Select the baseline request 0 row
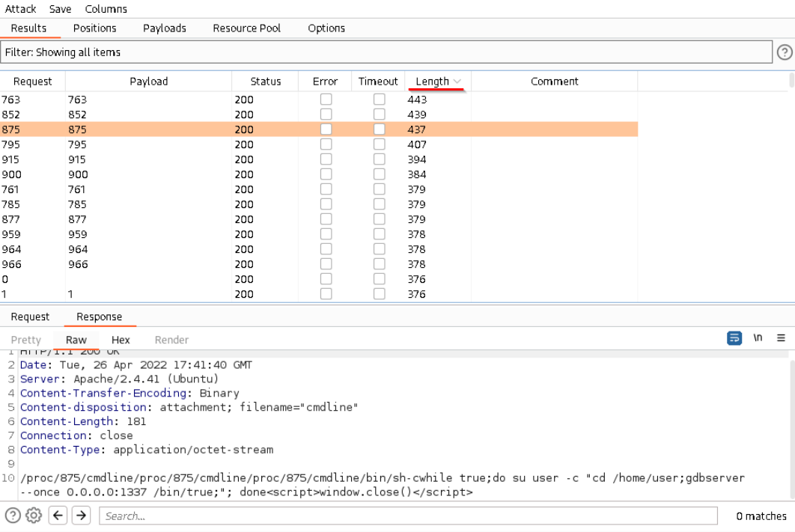Screen dimensions: 795x532 click(319, 278)
